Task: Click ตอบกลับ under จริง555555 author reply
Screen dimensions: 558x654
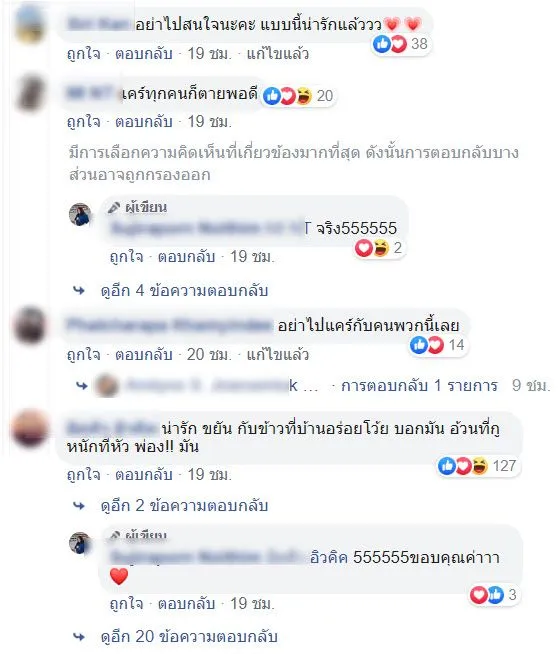Action: pos(186,257)
